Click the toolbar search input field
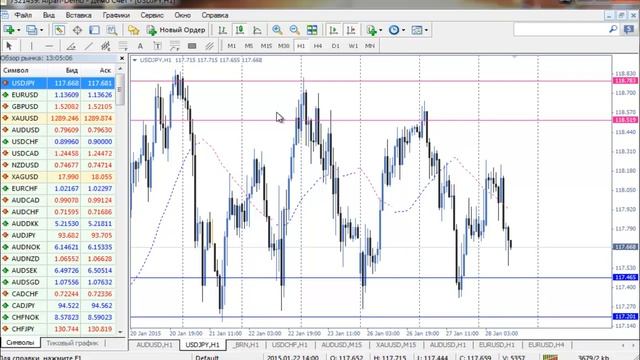 561,29
